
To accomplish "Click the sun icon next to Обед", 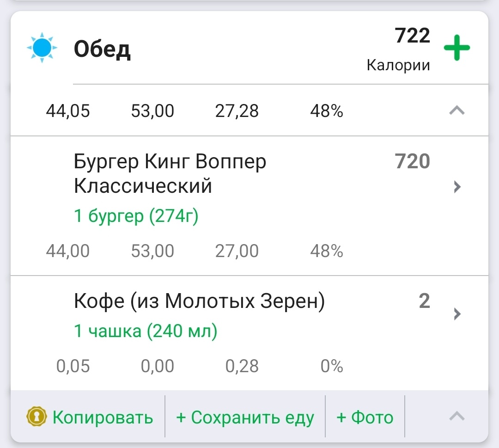I will [x=42, y=46].
